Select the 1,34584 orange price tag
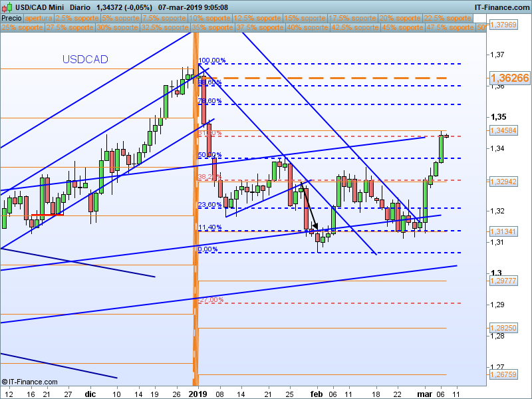 tap(503, 130)
